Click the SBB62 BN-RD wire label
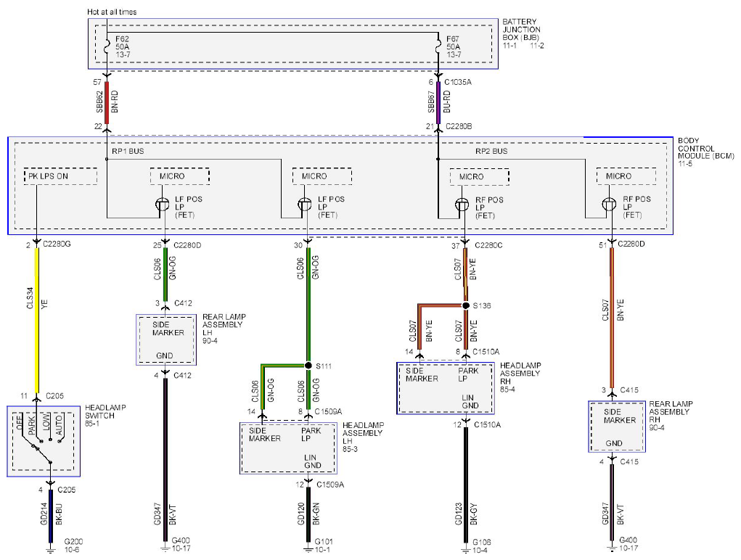The height and width of the screenshot is (560, 741). click(x=107, y=102)
